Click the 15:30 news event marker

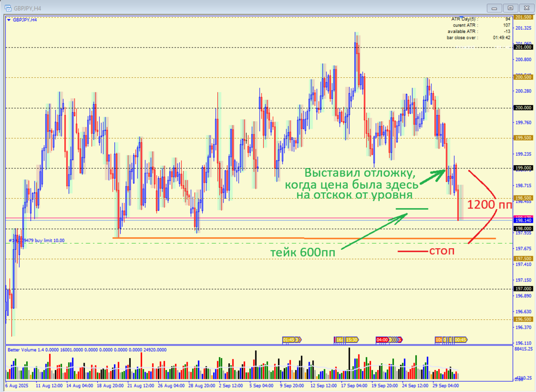coord(352,340)
